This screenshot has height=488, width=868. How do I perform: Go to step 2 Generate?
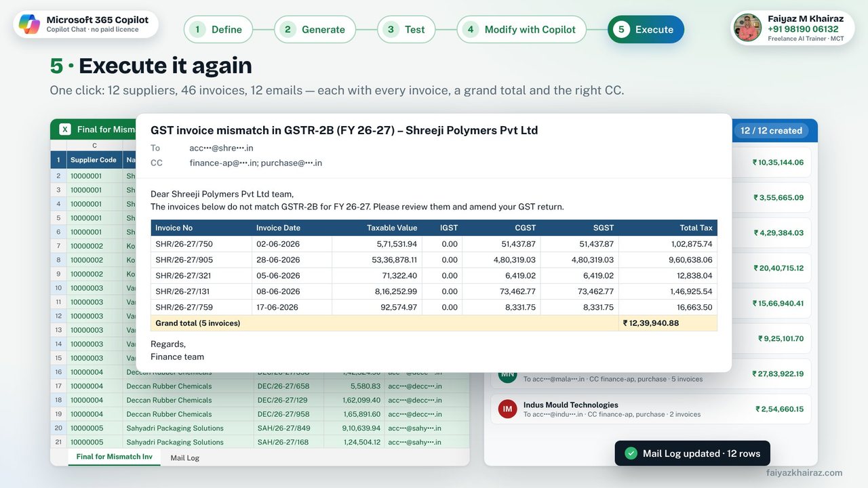[x=315, y=29]
